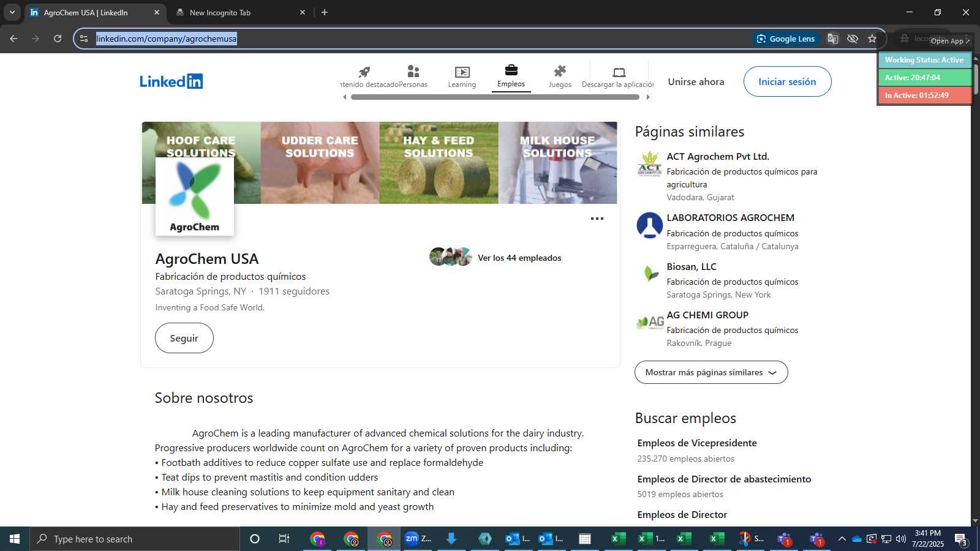Click the Active: 20:47:04 timer
This screenshot has width=980, height=551.
click(924, 78)
